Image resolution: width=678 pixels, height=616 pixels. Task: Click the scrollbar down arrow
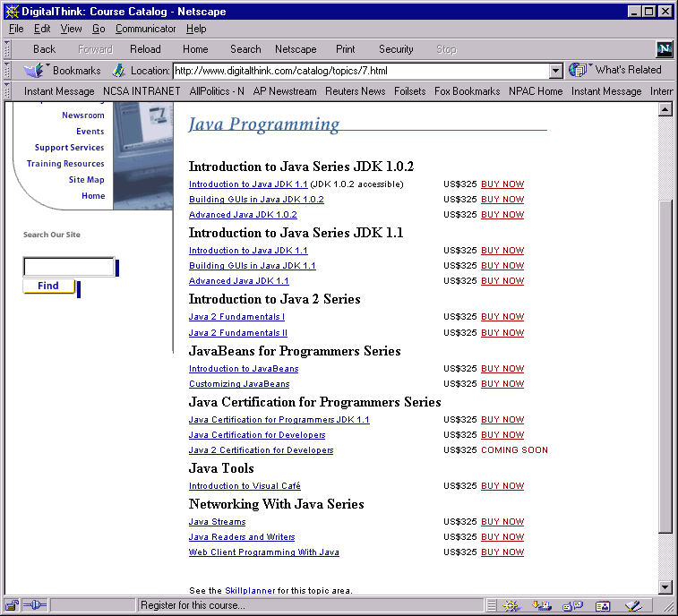[665, 586]
